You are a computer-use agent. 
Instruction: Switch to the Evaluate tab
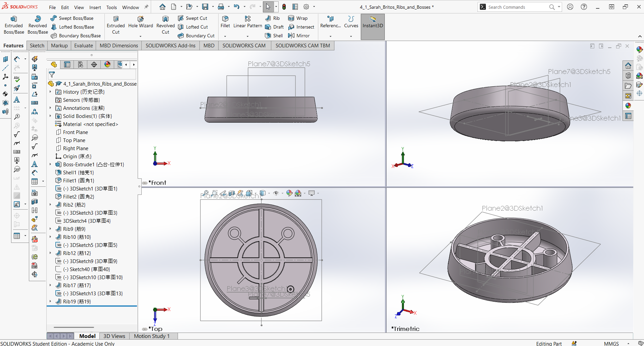(84, 46)
